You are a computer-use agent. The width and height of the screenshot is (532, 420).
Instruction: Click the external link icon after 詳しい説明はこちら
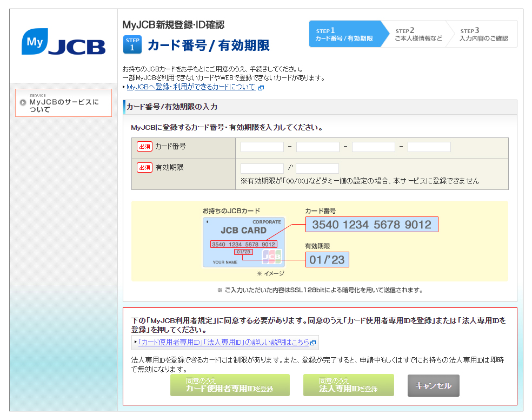click(313, 343)
